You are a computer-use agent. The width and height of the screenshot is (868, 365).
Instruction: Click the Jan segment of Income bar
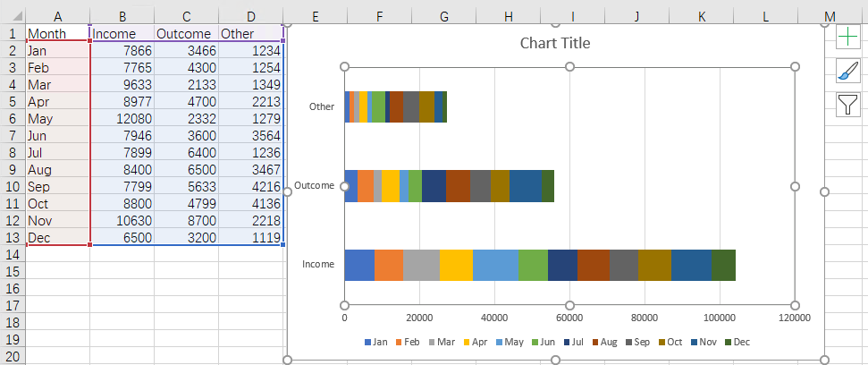click(359, 266)
